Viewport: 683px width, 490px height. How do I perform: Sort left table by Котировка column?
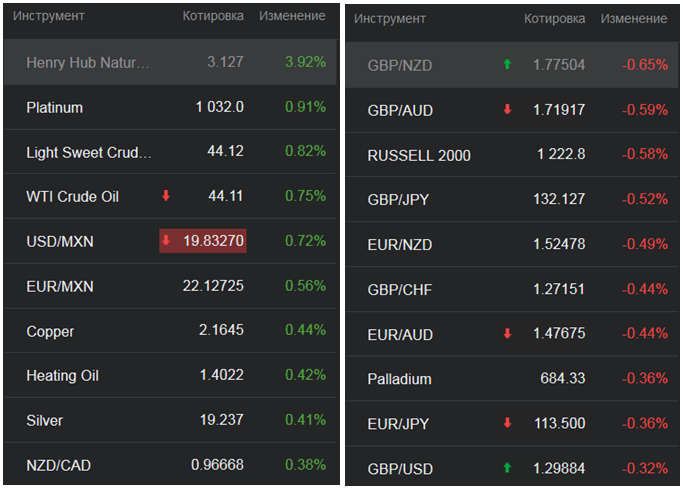213,17
